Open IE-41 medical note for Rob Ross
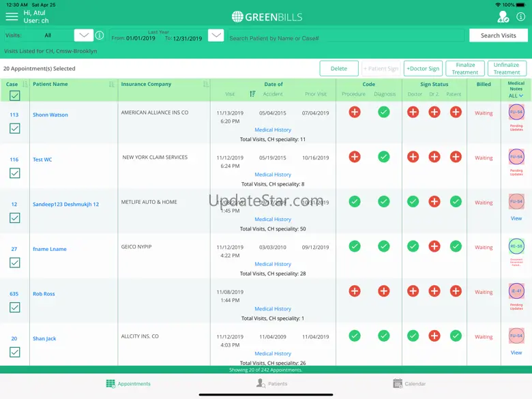 516,291
